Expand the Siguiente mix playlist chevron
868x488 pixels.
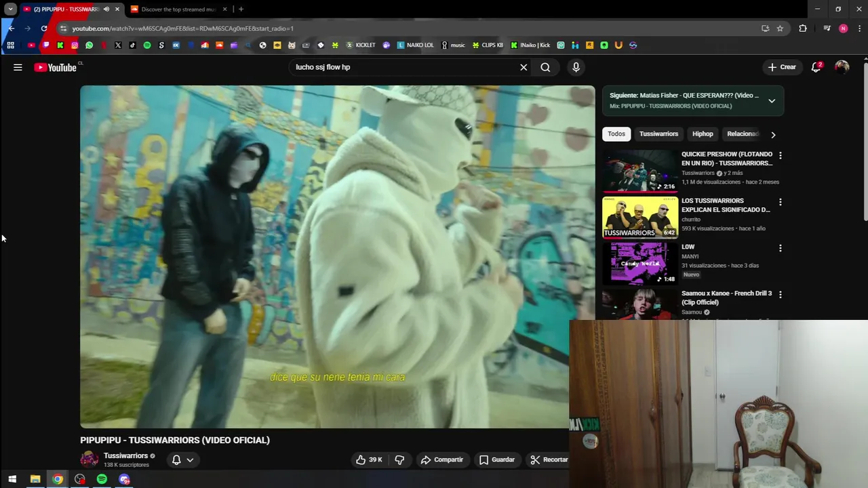(x=772, y=100)
